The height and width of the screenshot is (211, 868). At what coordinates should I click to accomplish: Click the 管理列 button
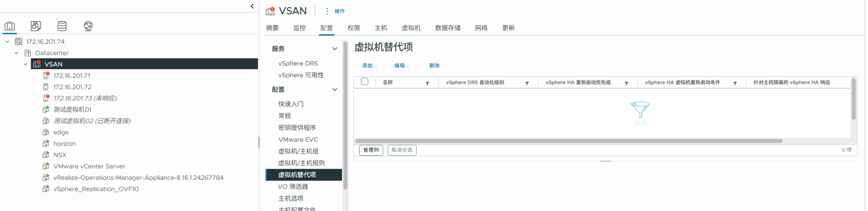pyautogui.click(x=371, y=150)
